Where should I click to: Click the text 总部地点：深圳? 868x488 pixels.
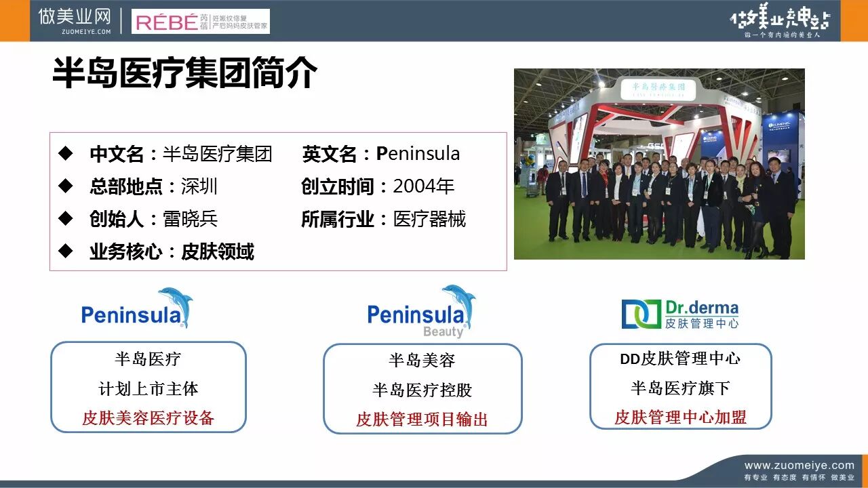153,186
